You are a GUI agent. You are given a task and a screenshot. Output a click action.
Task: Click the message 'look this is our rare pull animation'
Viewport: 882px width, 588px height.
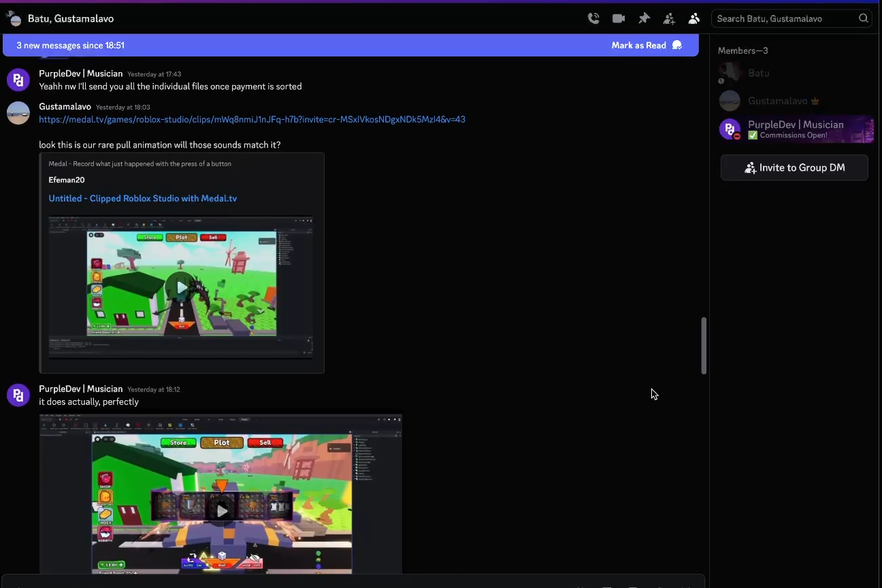pyautogui.click(x=160, y=145)
